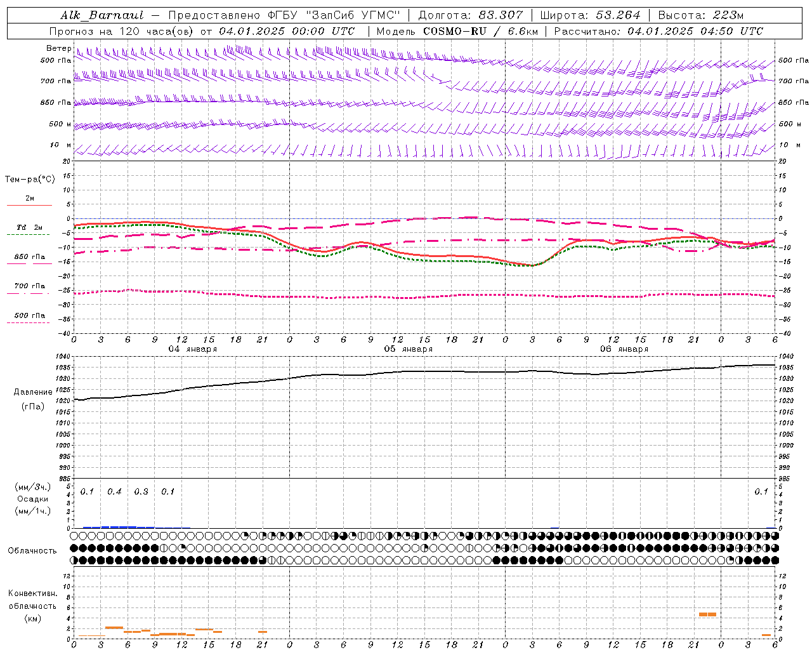Click the Тем-ра(°C) axis title
Viewport: 812px width, 650px height.
[30, 179]
